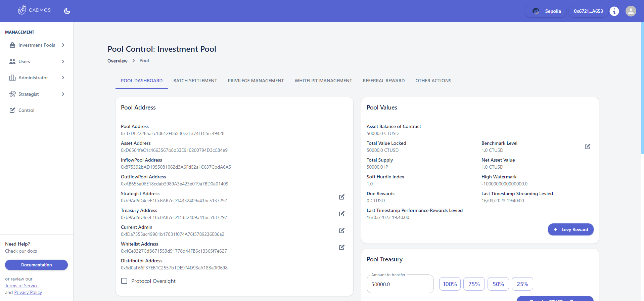Click the Control edit icon in sidebar

point(12,110)
